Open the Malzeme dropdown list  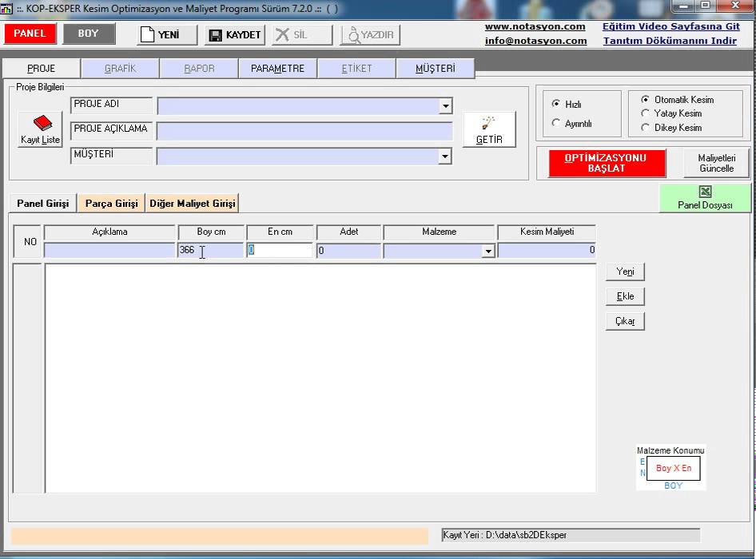coord(488,251)
